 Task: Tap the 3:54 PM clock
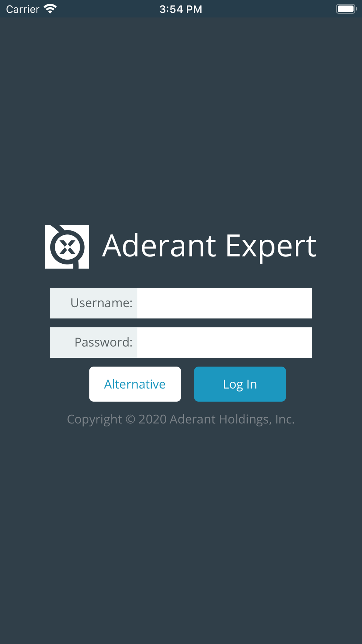click(x=181, y=9)
